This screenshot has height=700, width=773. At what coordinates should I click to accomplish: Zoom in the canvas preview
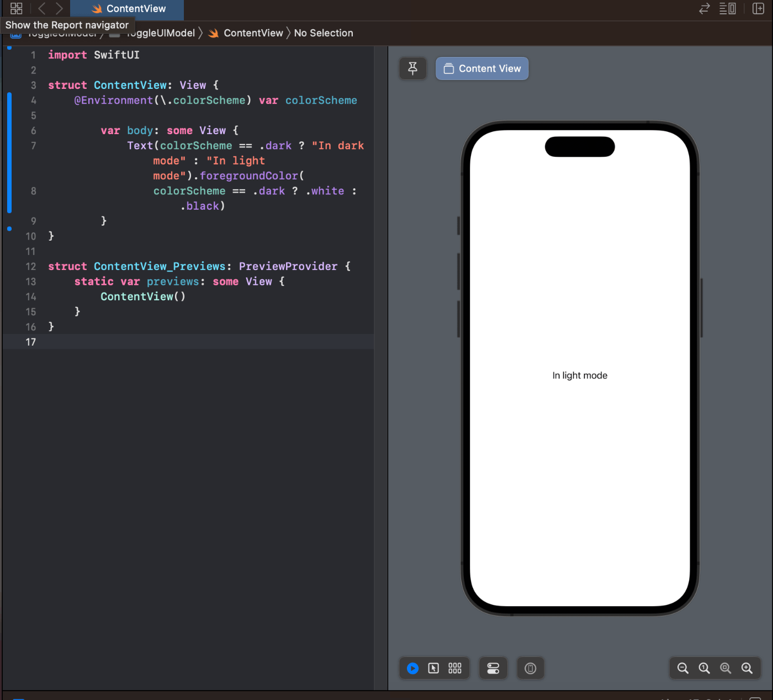[747, 669]
